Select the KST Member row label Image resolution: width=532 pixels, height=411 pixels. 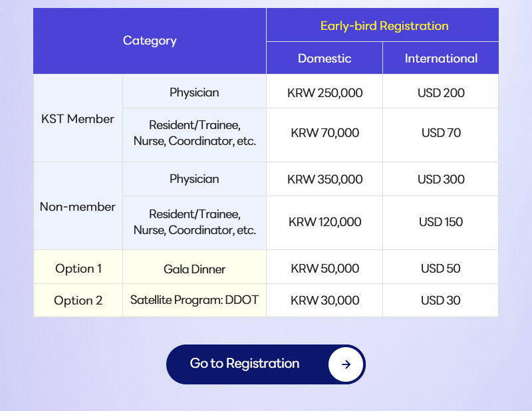point(78,119)
